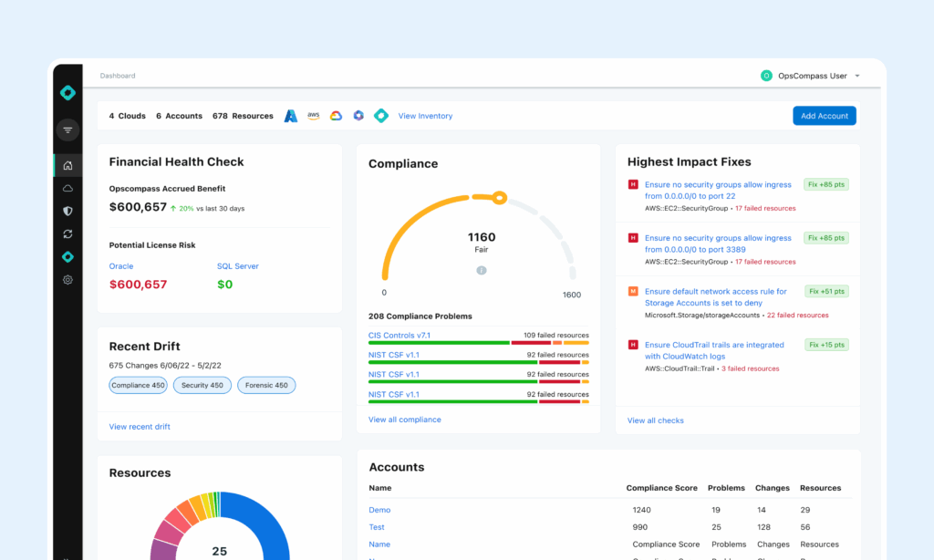Click the Dashboard breadcrumb label
This screenshot has width=934, height=560.
pyautogui.click(x=118, y=76)
